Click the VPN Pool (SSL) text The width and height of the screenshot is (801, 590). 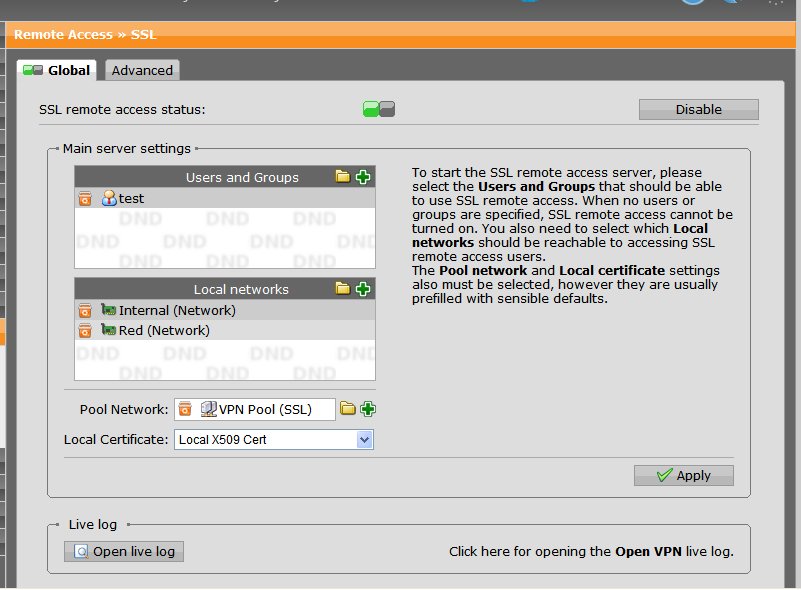coord(265,409)
